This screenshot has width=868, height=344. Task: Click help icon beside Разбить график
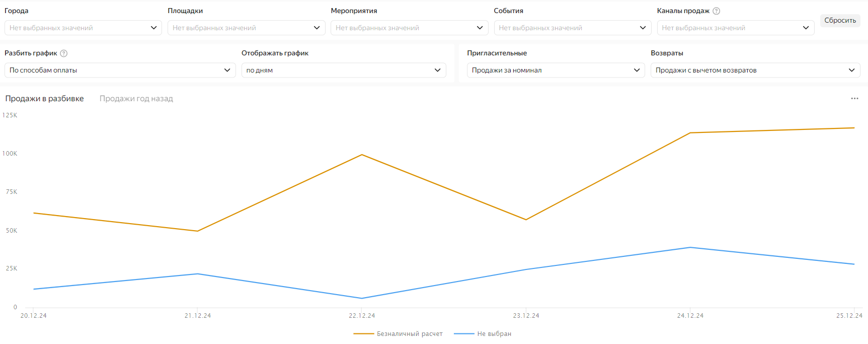(x=64, y=53)
